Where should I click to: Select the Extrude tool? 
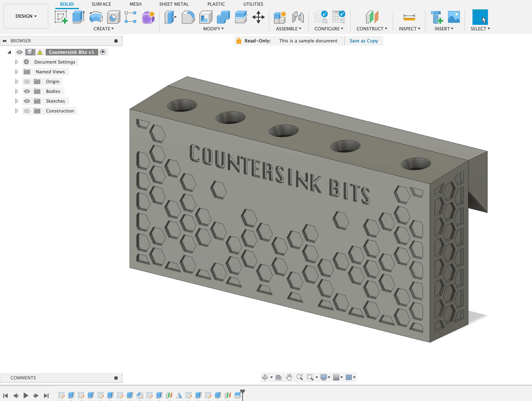point(78,17)
